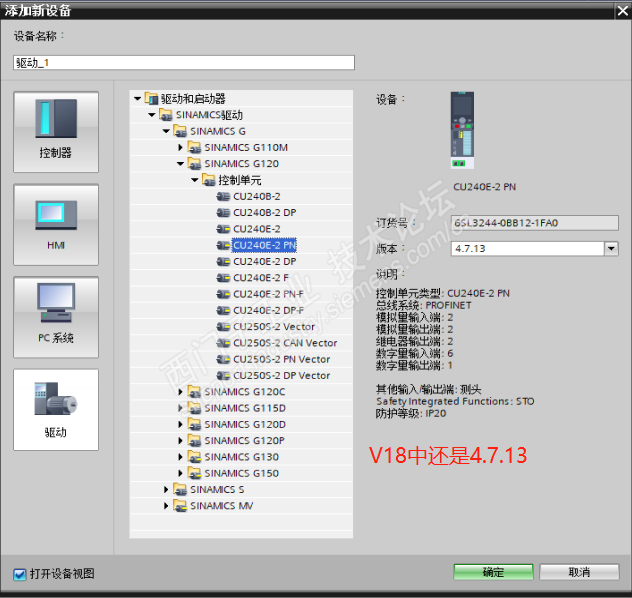
Task: Click the CU250S-2 CAN Vector device icon
Action: point(223,343)
